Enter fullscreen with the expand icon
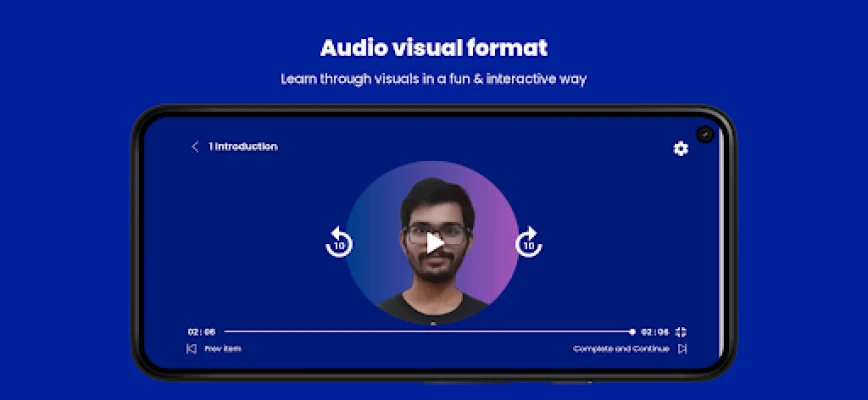Viewport: 868px width, 400px height. pyautogui.click(x=682, y=331)
